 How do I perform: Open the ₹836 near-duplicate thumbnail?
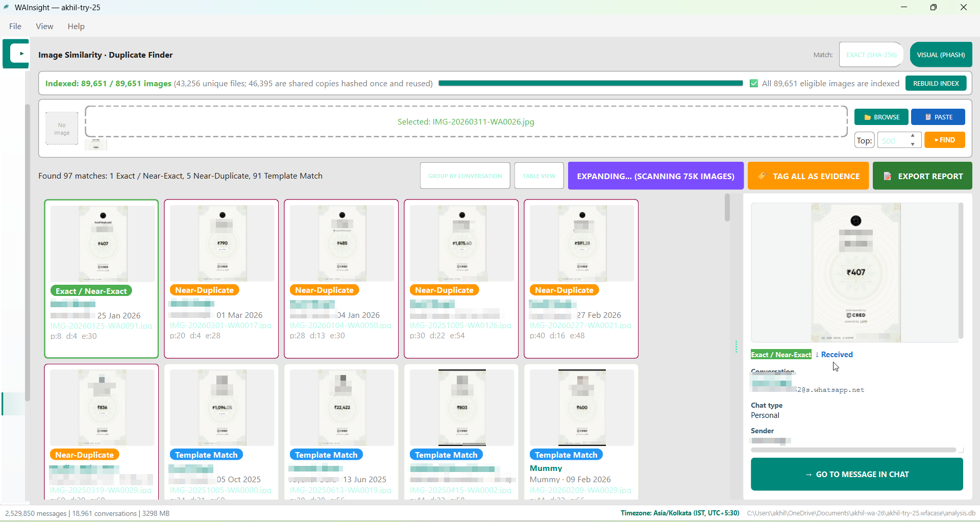[x=102, y=407]
